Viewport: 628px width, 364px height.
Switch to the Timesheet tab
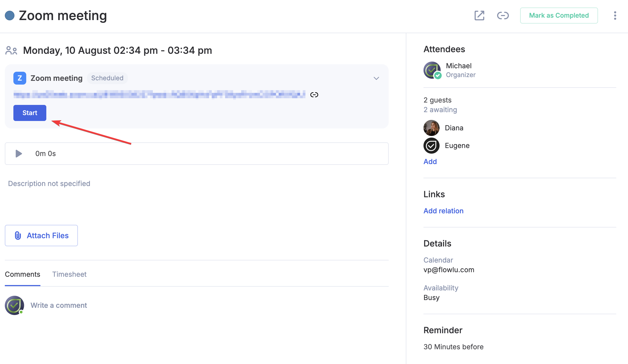point(69,274)
